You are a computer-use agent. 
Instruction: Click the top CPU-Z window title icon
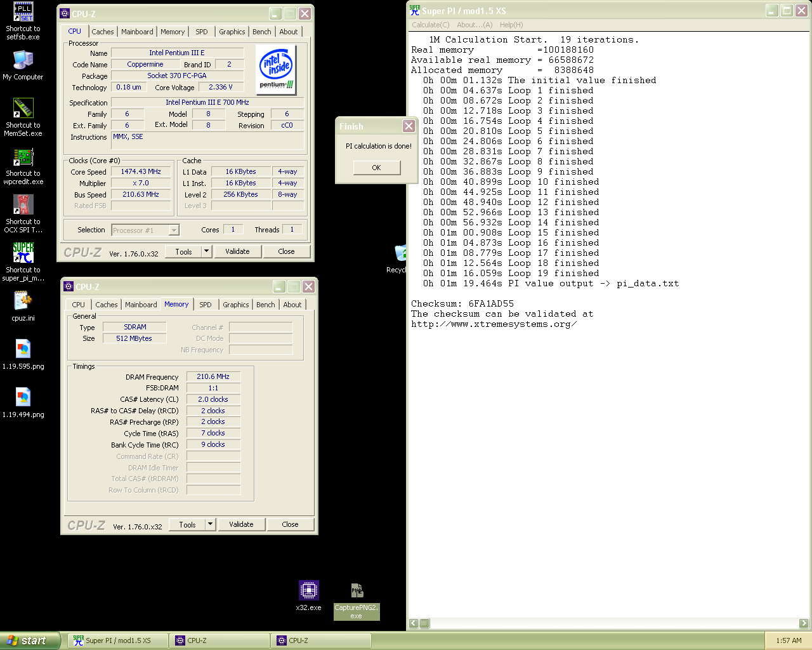pyautogui.click(x=65, y=13)
